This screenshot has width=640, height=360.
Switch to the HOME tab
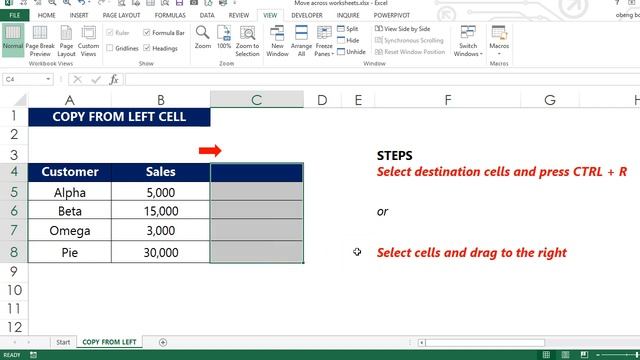point(47,15)
